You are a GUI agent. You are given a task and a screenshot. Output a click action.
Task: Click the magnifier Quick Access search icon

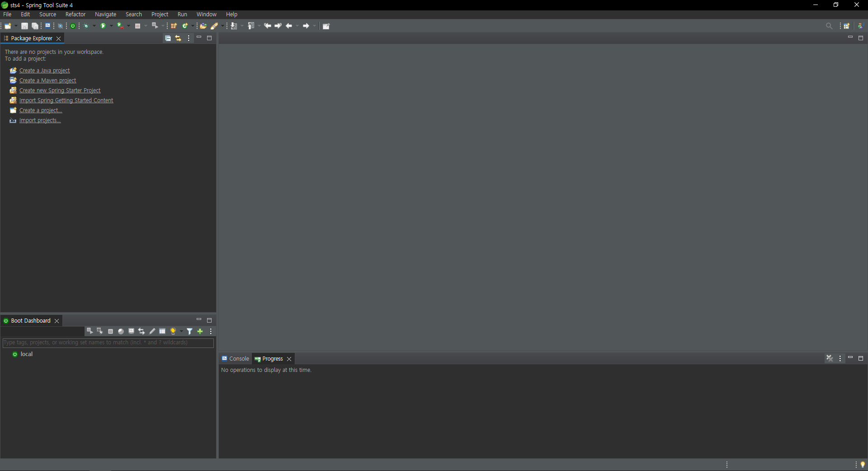click(829, 26)
